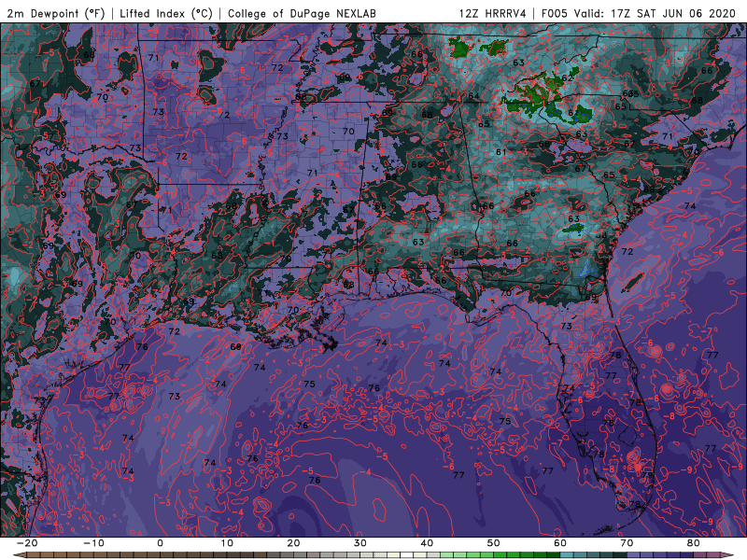This screenshot has height=560, width=747.
Task: Click the "10" tick label on color scale
Action: point(227,543)
